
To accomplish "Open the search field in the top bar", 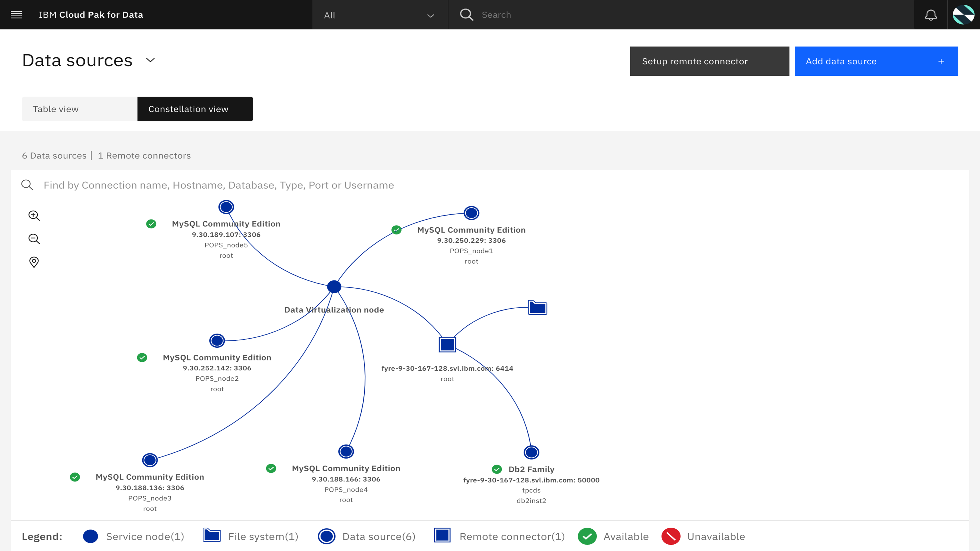I will click(533, 15).
